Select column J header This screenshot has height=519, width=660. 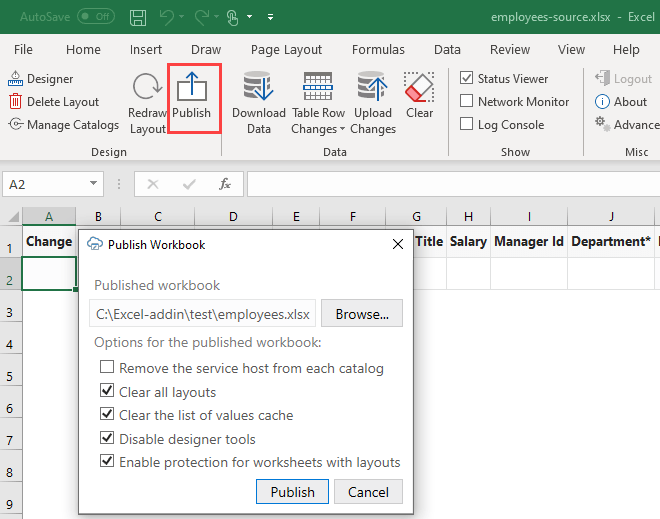[x=611, y=217]
